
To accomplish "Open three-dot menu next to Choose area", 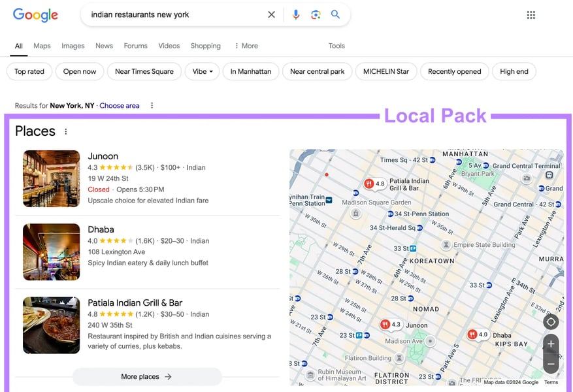I will tap(152, 106).
